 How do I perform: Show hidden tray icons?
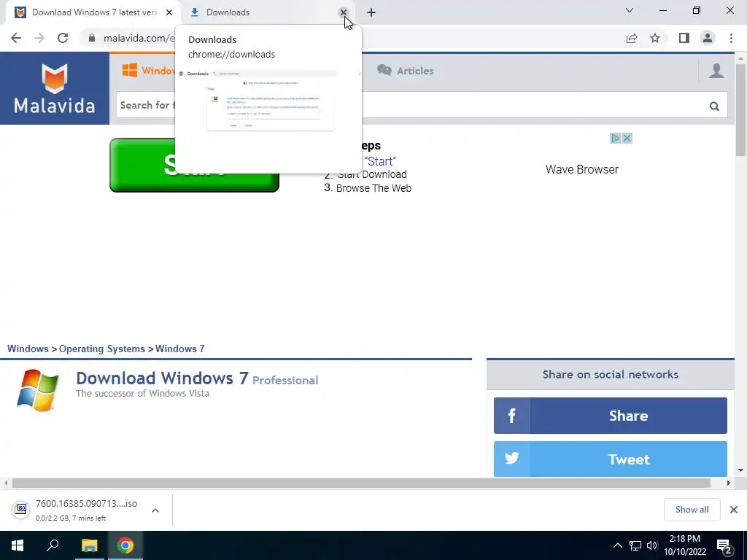(x=617, y=545)
